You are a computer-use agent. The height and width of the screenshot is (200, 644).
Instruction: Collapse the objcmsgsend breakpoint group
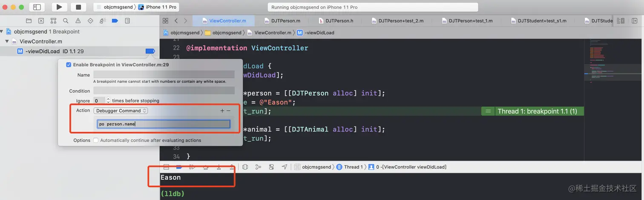pyautogui.click(x=3, y=31)
